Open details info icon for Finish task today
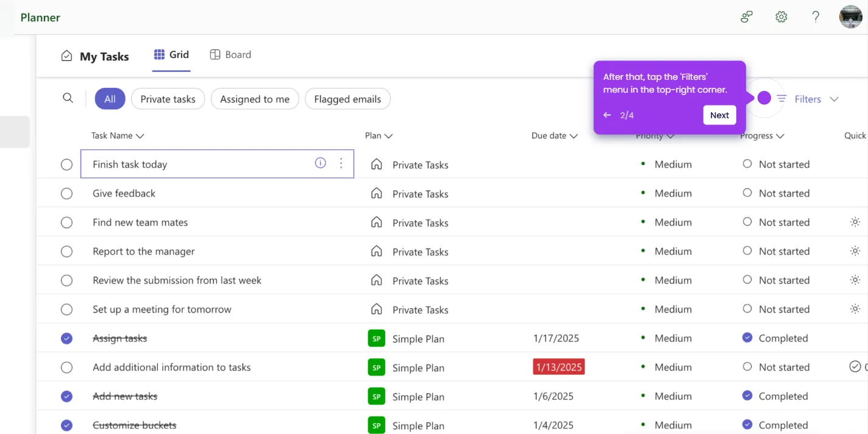 click(320, 163)
